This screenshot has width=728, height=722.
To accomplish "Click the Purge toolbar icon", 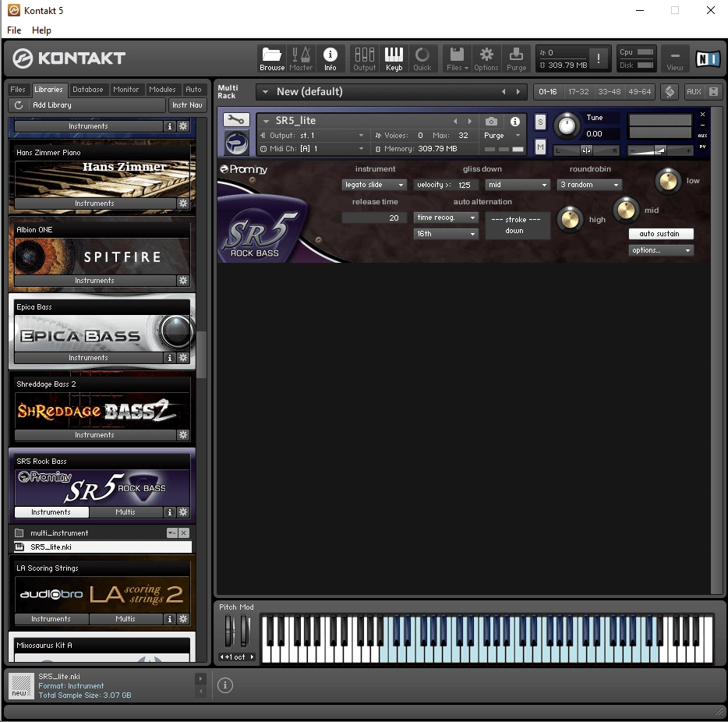I will [x=516, y=59].
